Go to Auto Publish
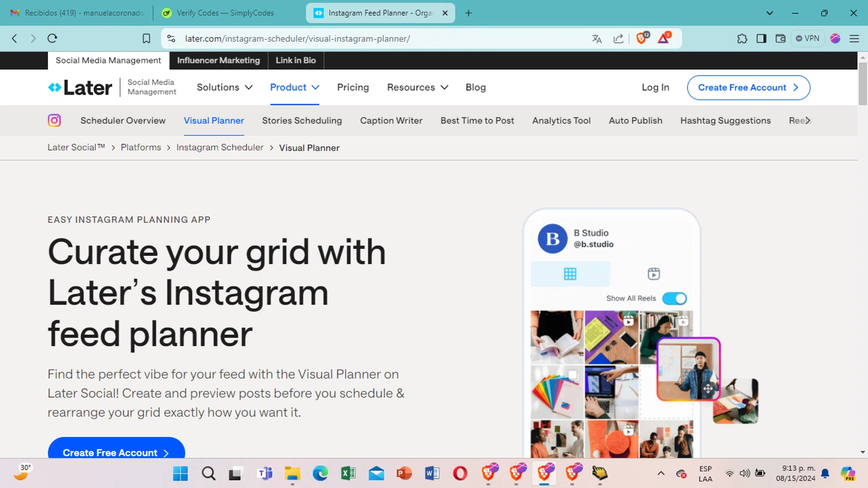868x488 pixels. 635,120
